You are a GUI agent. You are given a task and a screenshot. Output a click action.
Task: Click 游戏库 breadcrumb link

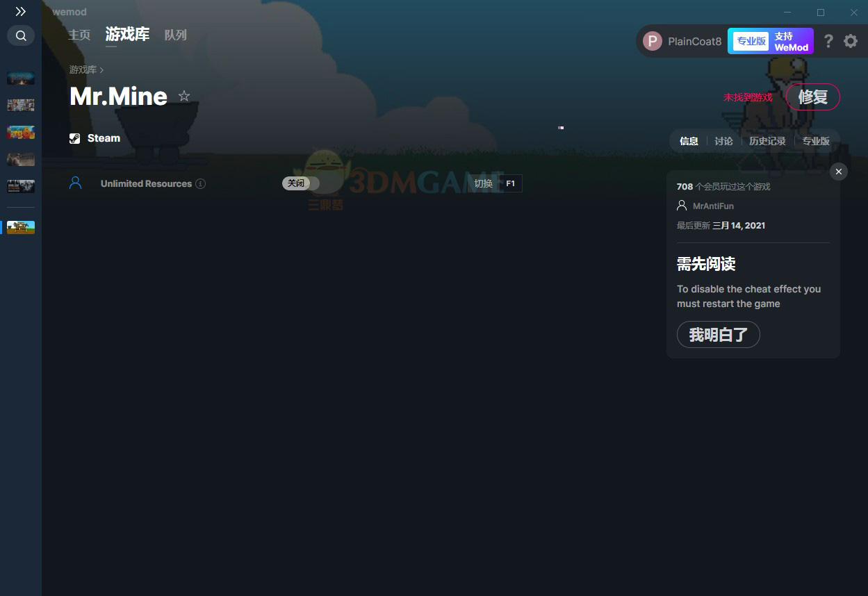[83, 70]
